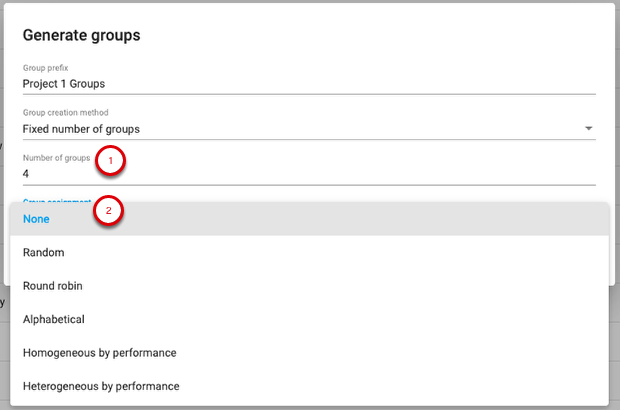This screenshot has width=620, height=410.
Task: Click the Group prefix label
Action: pos(45,68)
